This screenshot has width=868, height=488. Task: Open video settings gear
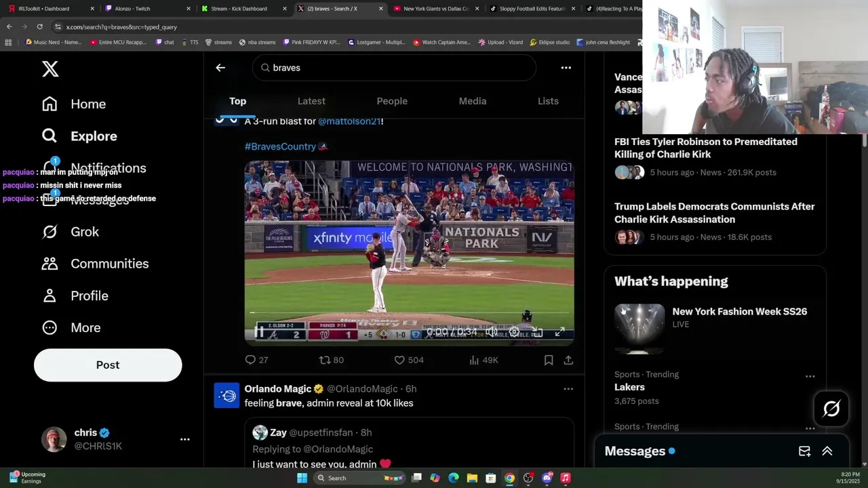coord(515,331)
